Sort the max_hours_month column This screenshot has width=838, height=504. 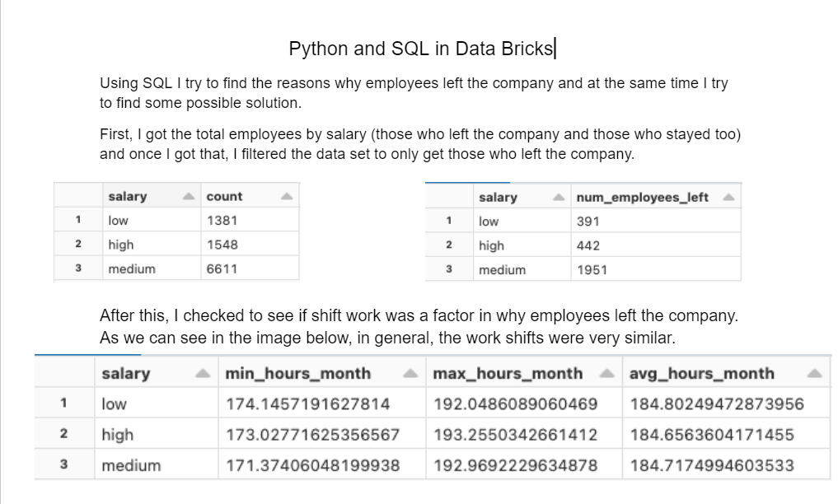pos(606,374)
